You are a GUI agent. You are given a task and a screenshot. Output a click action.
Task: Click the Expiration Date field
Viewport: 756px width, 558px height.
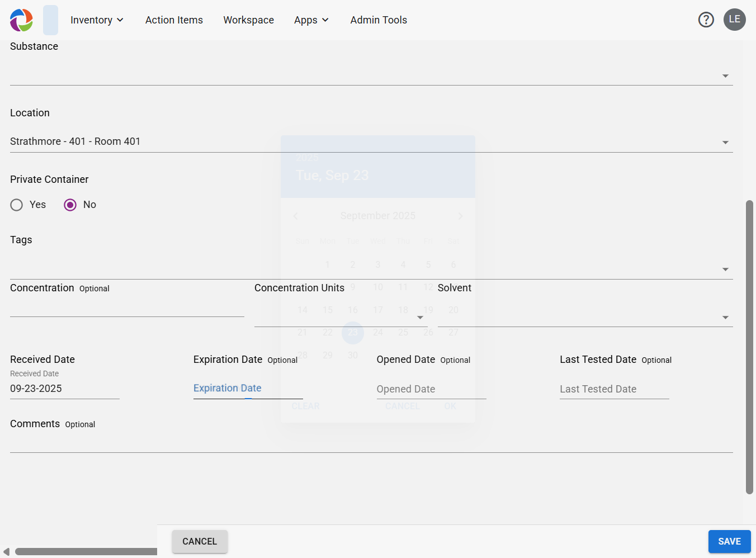click(x=248, y=389)
